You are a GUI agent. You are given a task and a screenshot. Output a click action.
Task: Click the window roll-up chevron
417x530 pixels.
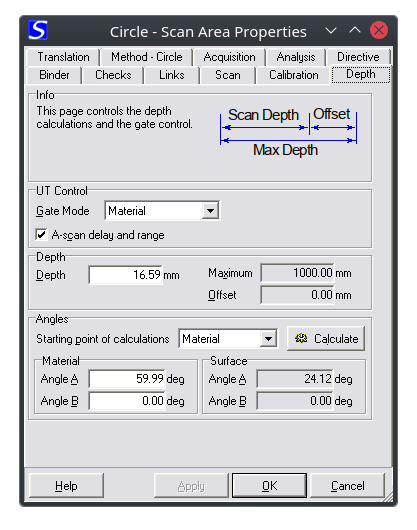click(354, 31)
